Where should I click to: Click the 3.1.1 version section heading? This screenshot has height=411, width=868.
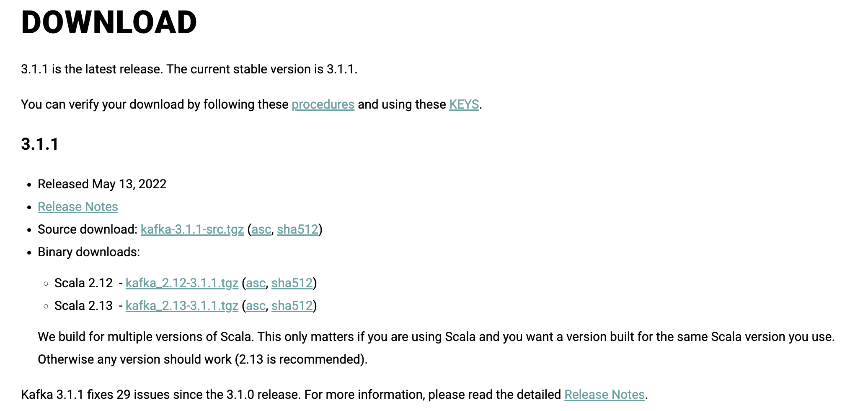click(40, 144)
